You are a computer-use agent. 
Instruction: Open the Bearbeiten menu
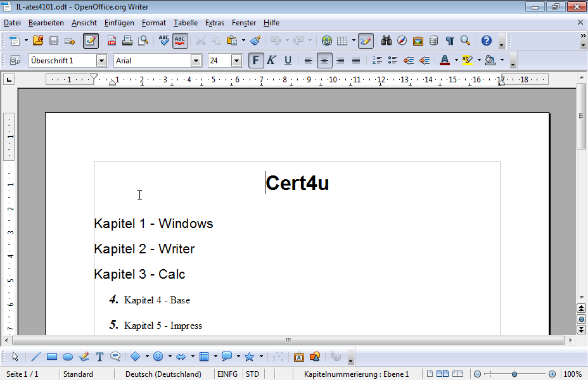tap(46, 23)
